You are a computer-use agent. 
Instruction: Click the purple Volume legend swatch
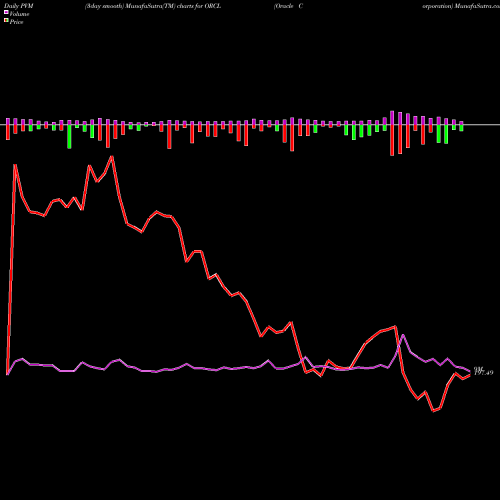6,12
